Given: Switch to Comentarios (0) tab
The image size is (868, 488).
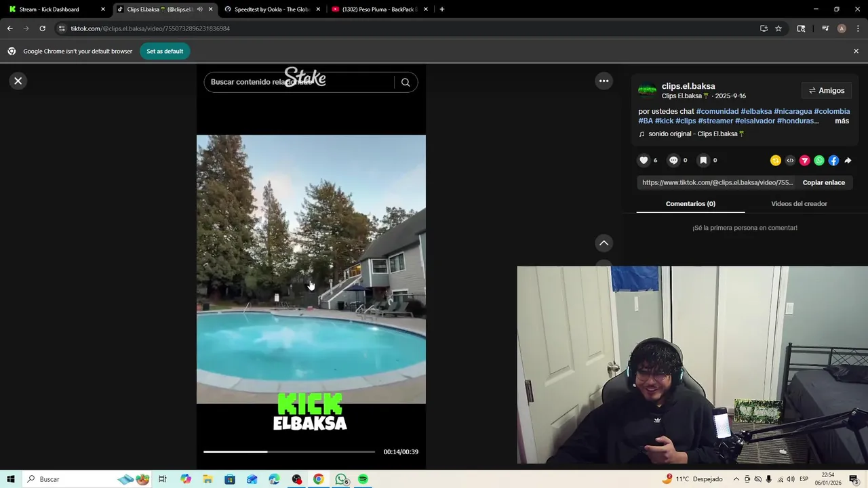Looking at the screenshot, I should pyautogui.click(x=690, y=203).
